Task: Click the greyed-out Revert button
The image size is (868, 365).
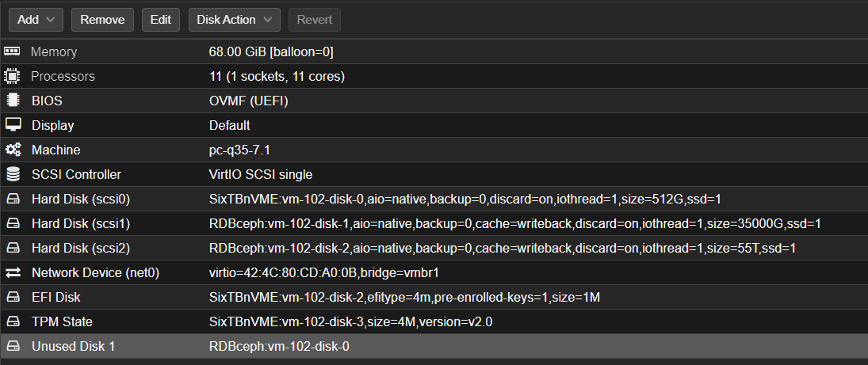Action: click(314, 20)
